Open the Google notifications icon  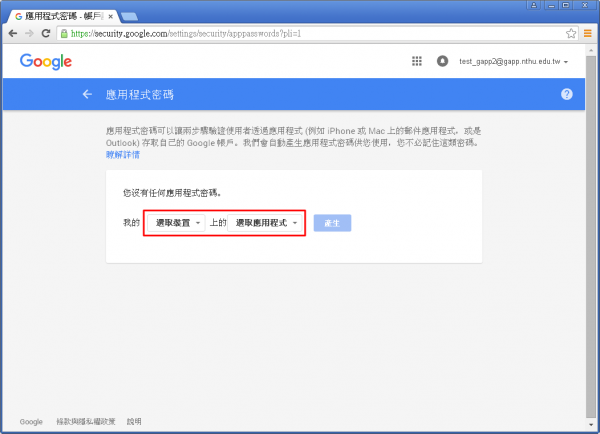442,62
